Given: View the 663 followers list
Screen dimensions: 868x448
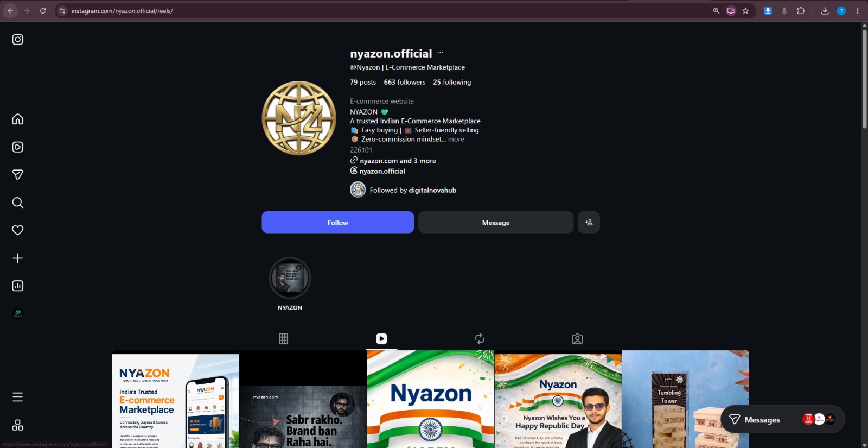Looking at the screenshot, I should (405, 83).
